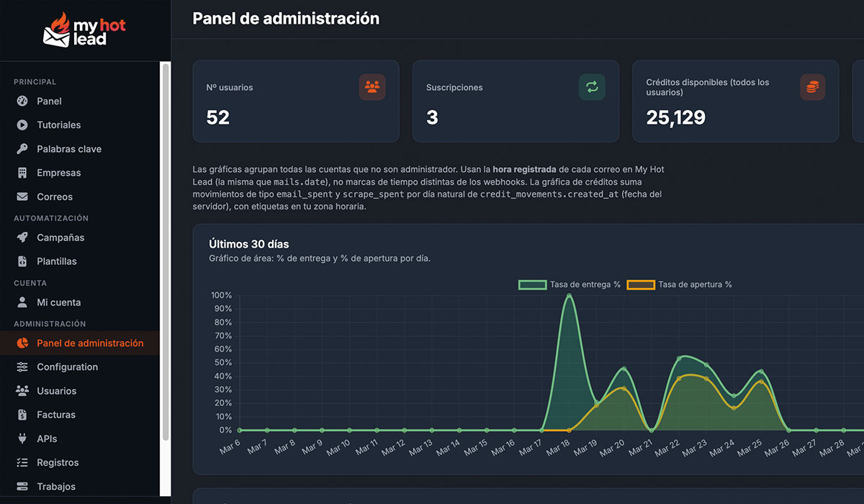
Task: Open Configuration settings page
Action: (80, 367)
